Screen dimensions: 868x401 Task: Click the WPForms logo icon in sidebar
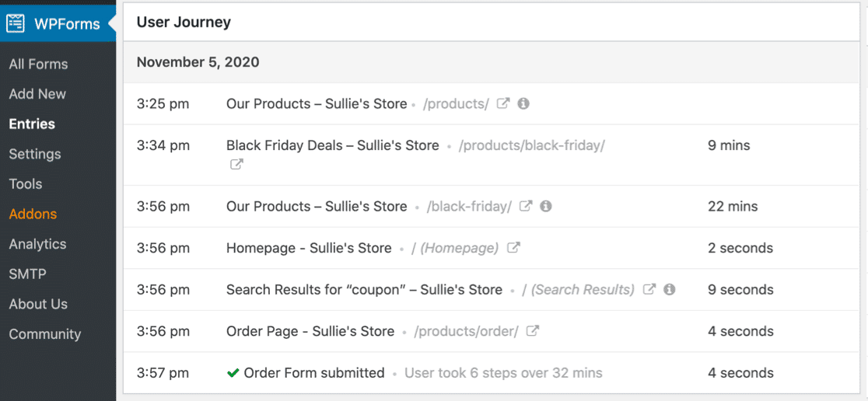click(x=16, y=23)
